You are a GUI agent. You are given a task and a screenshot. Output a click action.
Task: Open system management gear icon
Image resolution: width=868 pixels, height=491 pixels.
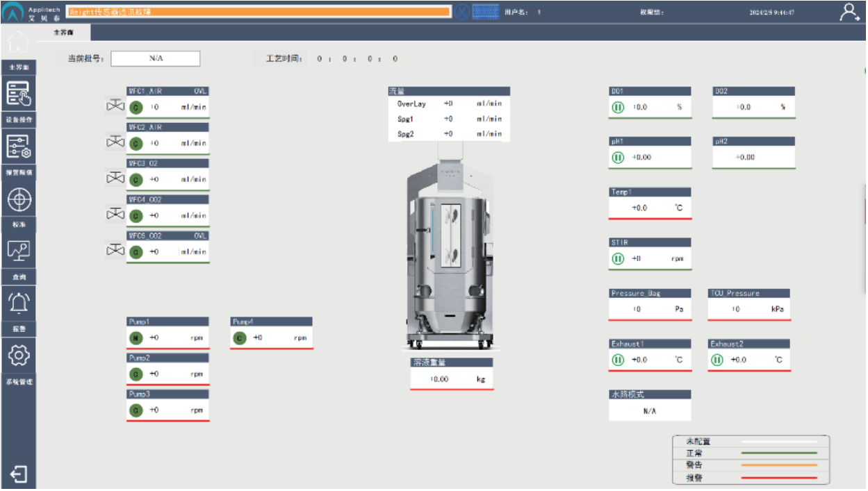tap(19, 355)
